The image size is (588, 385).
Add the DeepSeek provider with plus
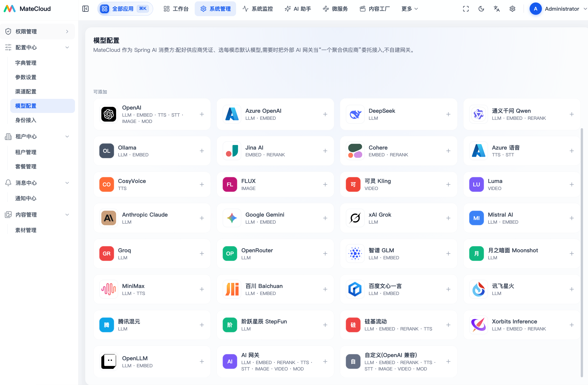448,114
